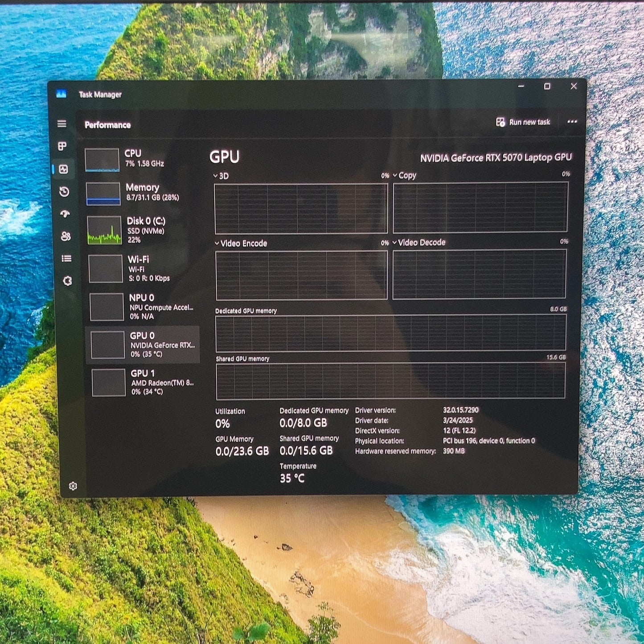Click the Utilization 0% value
Viewport: 644px width, 644px height.
(222, 424)
